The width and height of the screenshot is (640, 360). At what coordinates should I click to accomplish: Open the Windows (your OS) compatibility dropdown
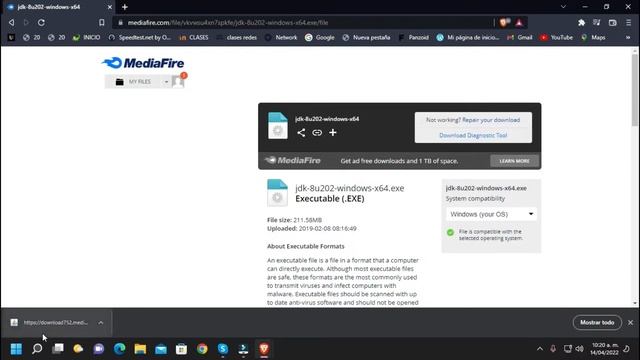tap(491, 214)
